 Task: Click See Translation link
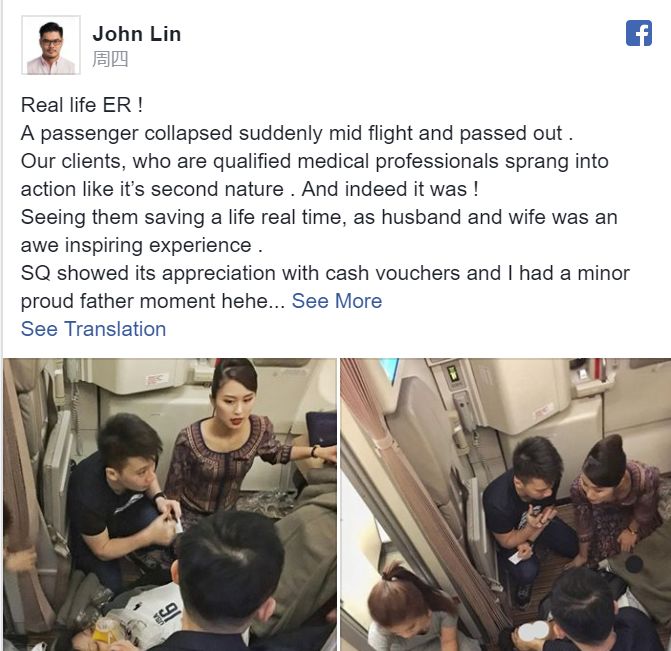pos(93,329)
